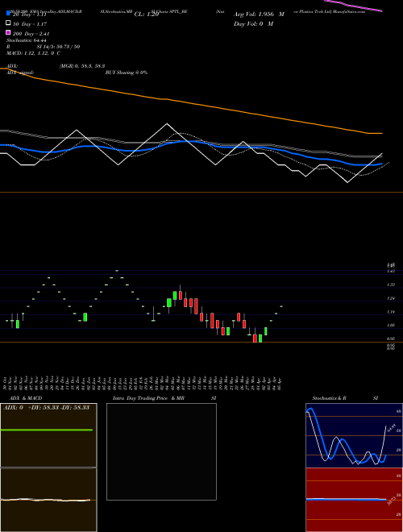Click the 'Avg Vol: 1.956 M' text

[259, 15]
